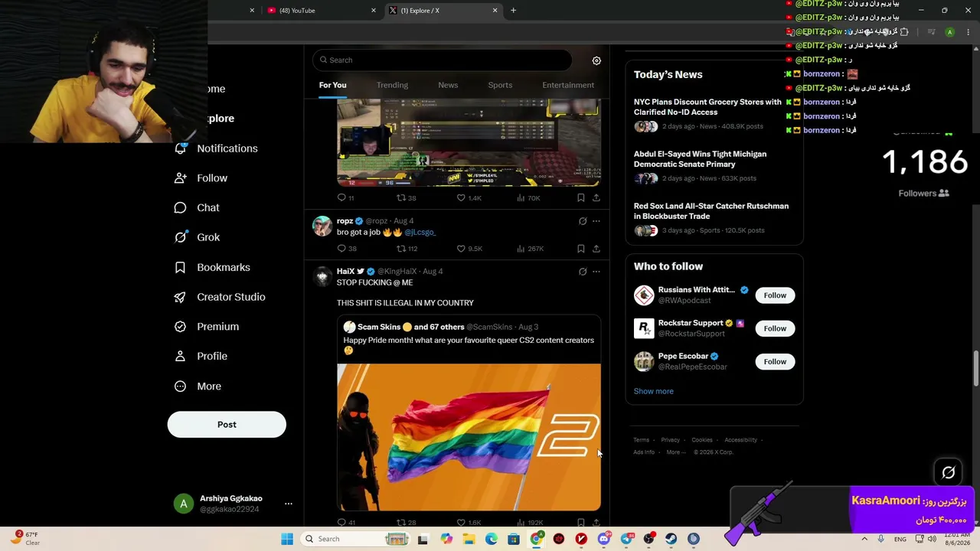Open the Privacy footer link

[x=670, y=440]
